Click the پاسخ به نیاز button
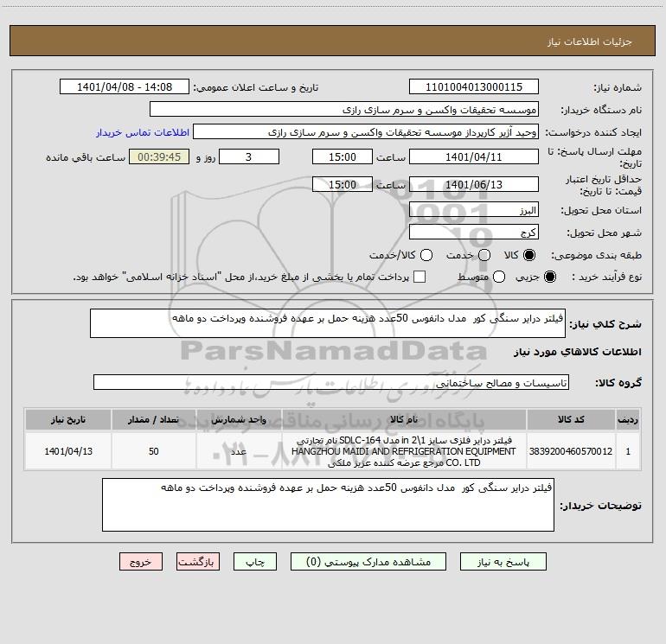This screenshot has width=666, height=644. 503,562
